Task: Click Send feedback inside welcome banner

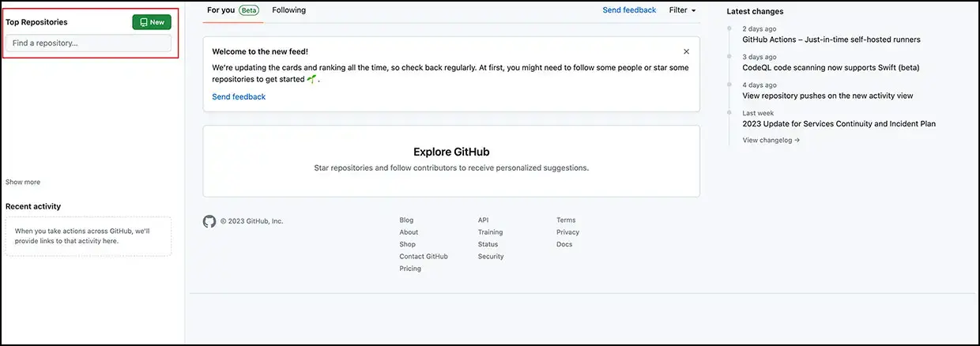Action: 239,96
